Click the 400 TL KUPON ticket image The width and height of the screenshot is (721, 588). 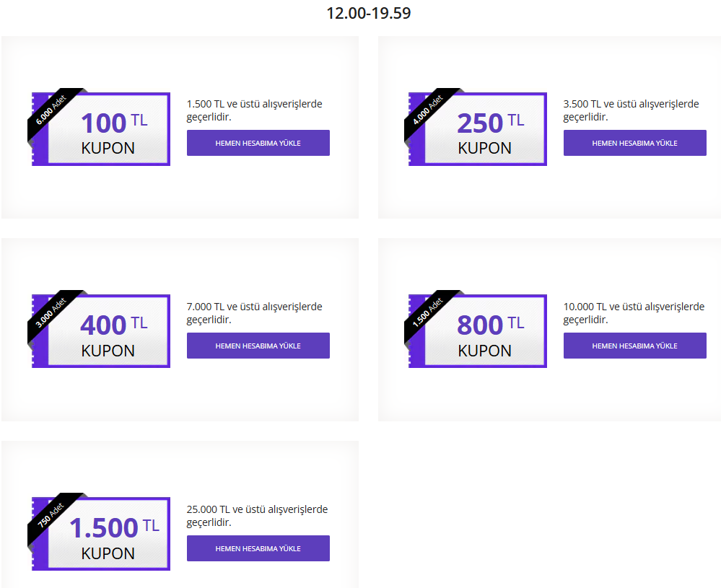(x=101, y=331)
